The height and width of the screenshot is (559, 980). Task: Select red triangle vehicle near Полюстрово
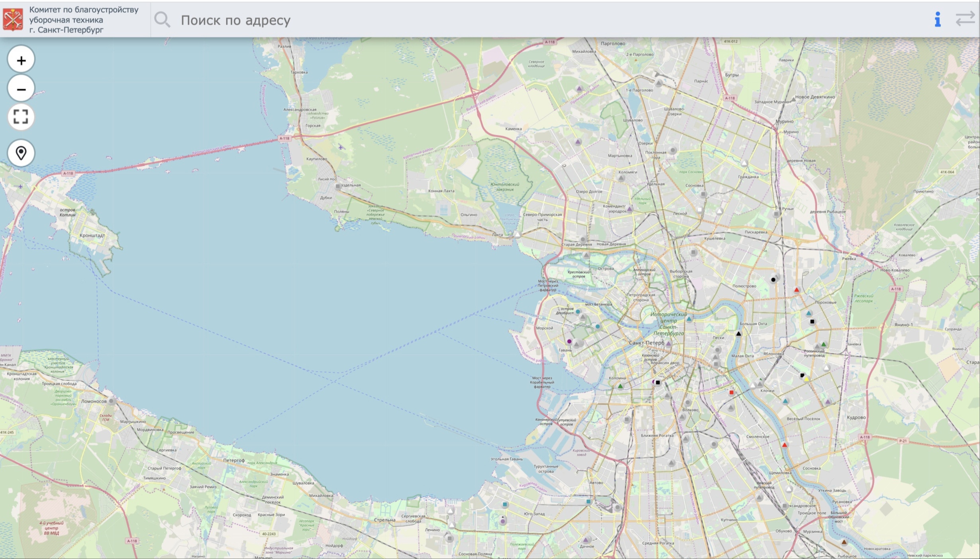(796, 290)
